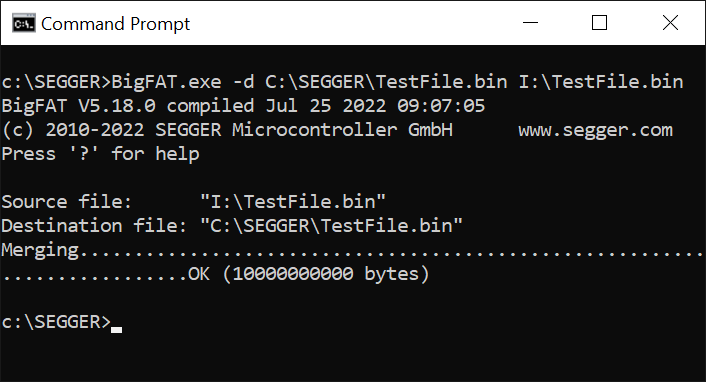The height and width of the screenshot is (382, 706).
Task: Click the "Press '?' for help" line
Action: click(x=100, y=154)
